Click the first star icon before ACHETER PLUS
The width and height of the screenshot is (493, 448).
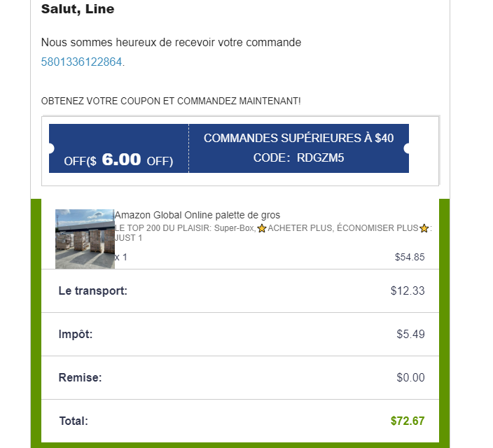[262, 229]
